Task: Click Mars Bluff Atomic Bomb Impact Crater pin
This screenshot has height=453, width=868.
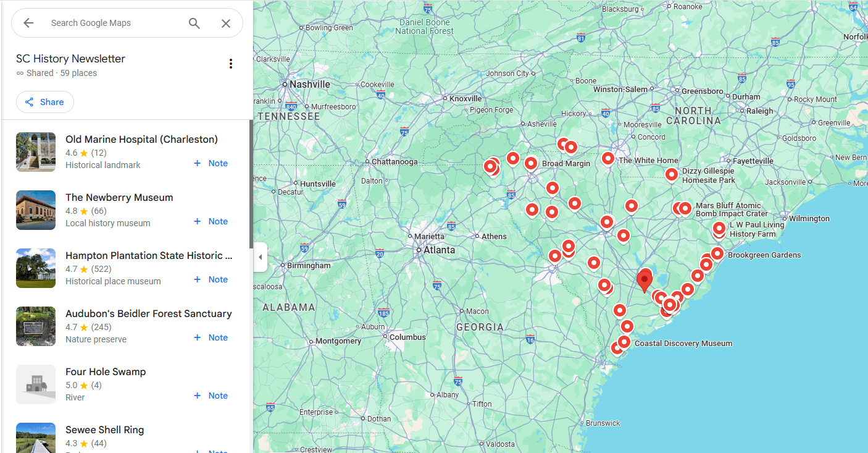Action: pyautogui.click(x=685, y=208)
